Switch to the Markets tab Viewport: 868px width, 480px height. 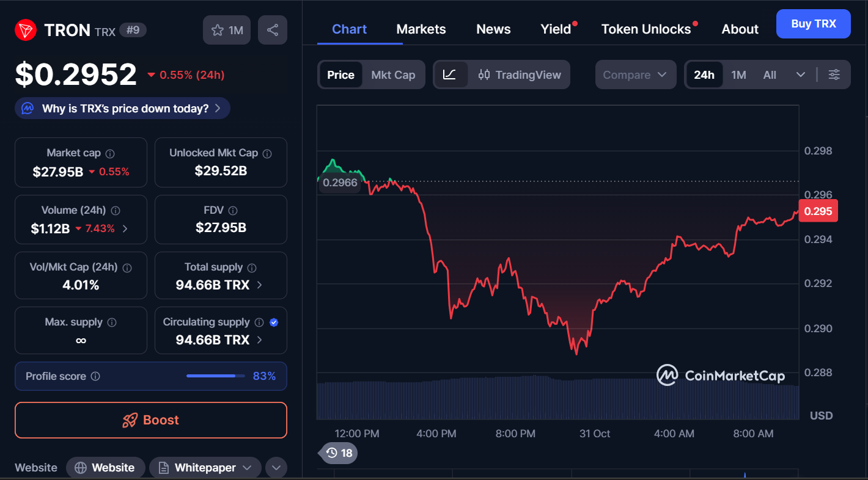(x=421, y=29)
